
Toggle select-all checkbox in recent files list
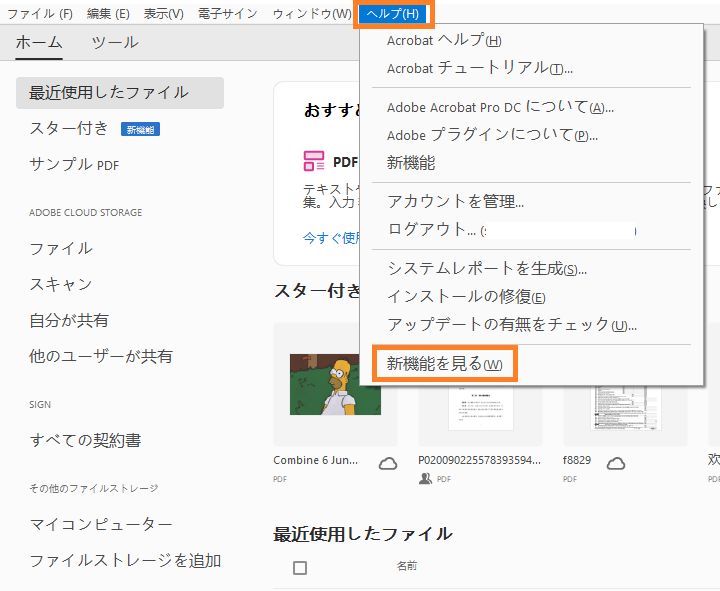tap(300, 568)
